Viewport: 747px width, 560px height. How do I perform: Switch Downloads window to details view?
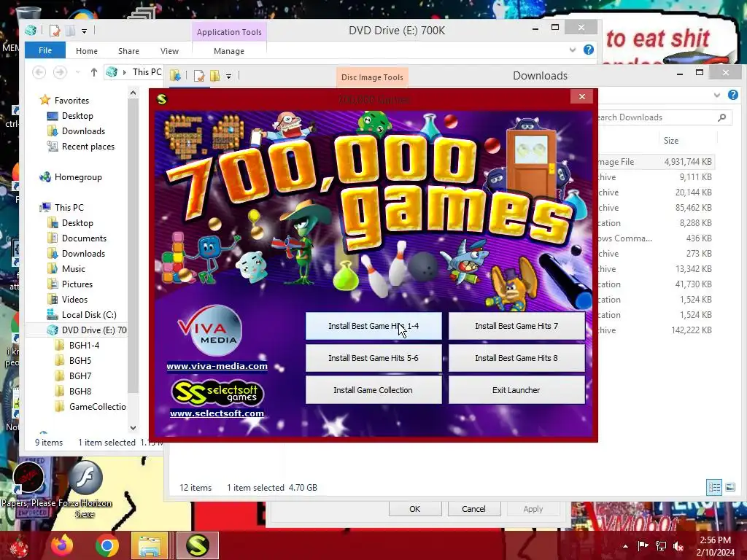point(714,487)
